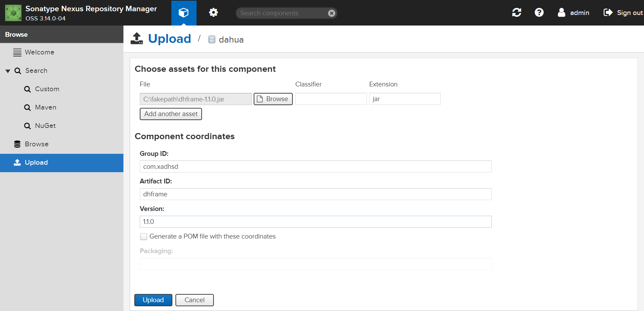Screen dimensions: 644x311
Task: Click the refresh icon in header
Action: point(517,13)
